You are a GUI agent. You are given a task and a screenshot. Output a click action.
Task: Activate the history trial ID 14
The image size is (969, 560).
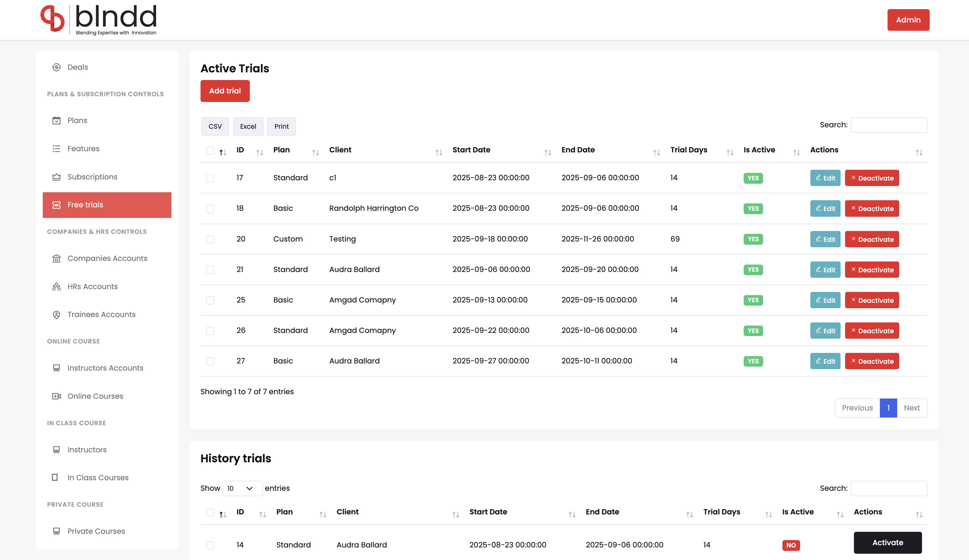[888, 543]
